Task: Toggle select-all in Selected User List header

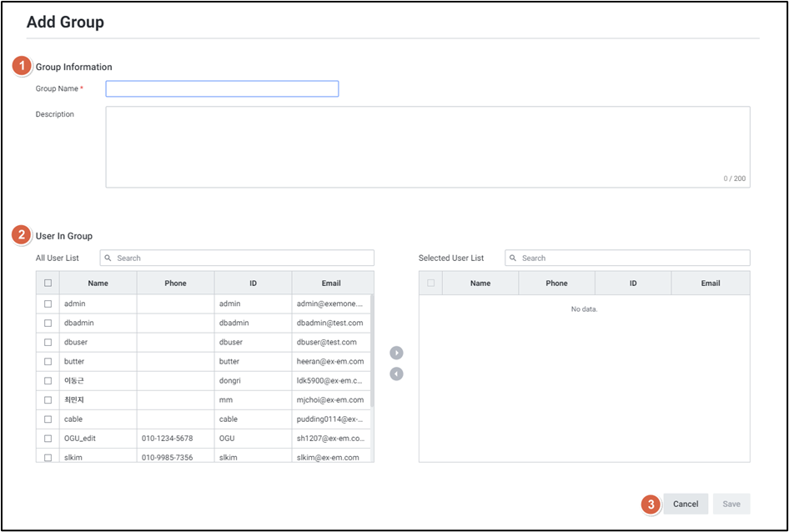Action: click(x=430, y=284)
